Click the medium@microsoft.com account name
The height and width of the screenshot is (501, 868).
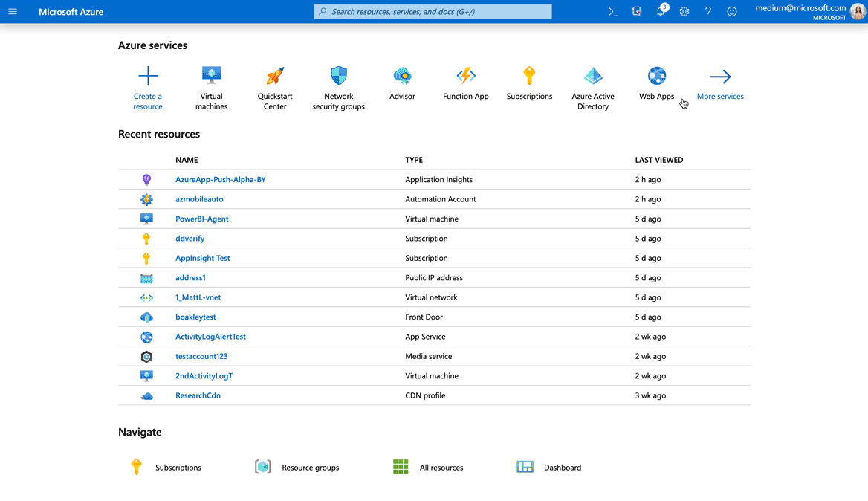coord(800,7)
